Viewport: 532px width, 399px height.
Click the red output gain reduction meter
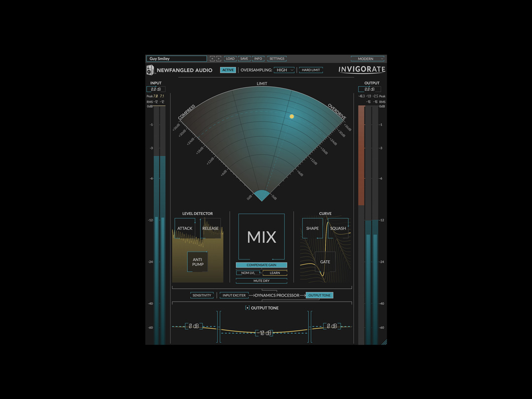click(362, 155)
